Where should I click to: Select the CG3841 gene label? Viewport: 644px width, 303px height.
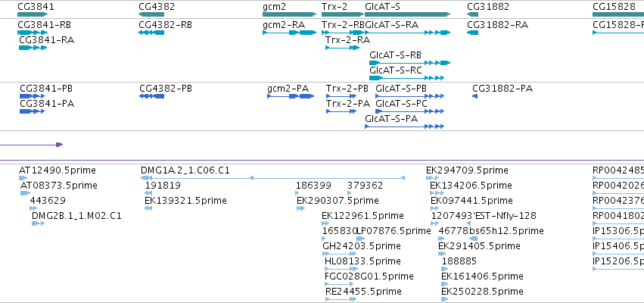click(x=36, y=7)
